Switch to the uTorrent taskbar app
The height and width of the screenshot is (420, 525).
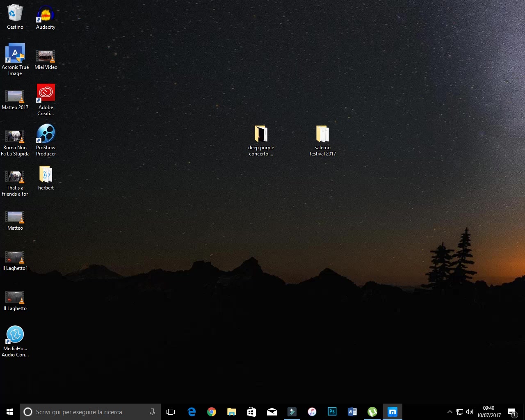tap(372, 412)
